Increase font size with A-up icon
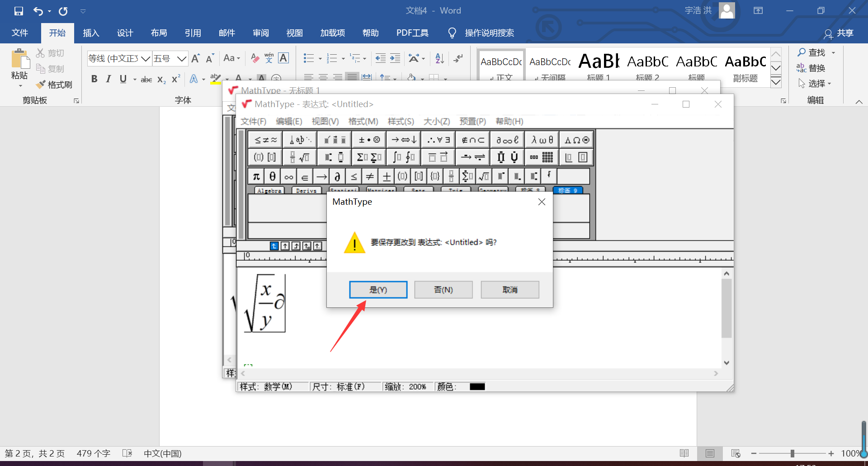 (x=195, y=58)
